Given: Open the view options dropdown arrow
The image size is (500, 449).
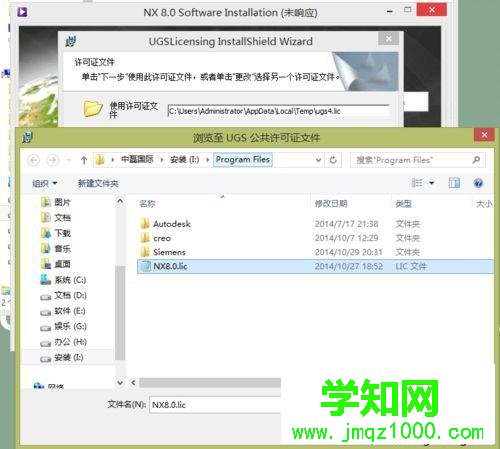Looking at the screenshot, I should click(431, 183).
